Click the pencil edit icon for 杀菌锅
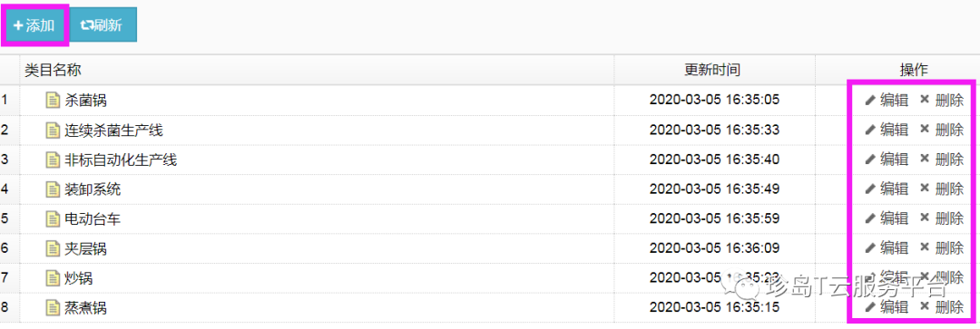This screenshot has height=329, width=980. 869,100
